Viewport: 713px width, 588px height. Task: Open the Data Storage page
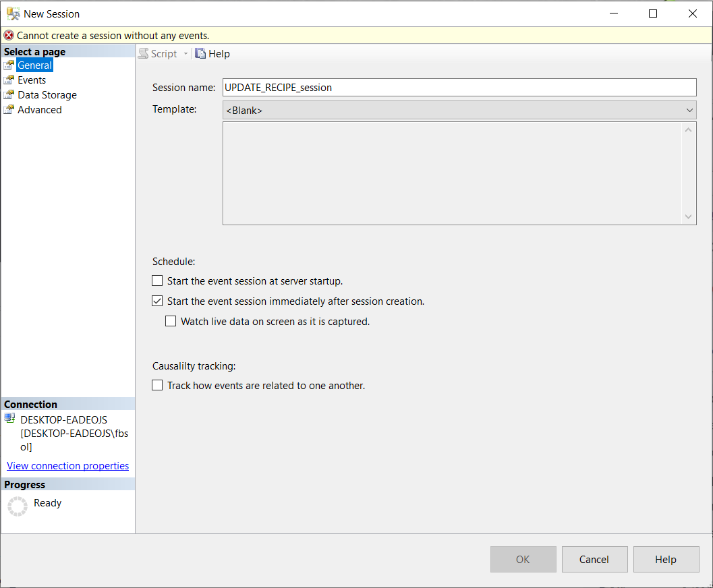click(47, 95)
